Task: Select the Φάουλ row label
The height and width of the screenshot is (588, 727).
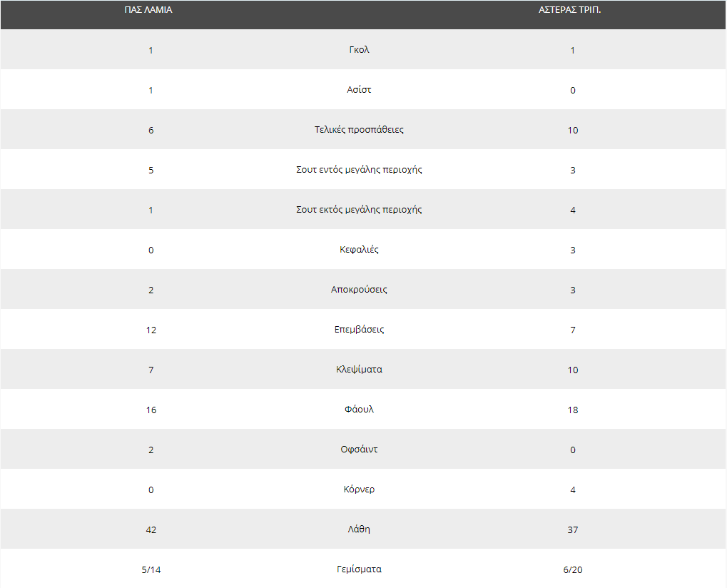Action: point(359,409)
